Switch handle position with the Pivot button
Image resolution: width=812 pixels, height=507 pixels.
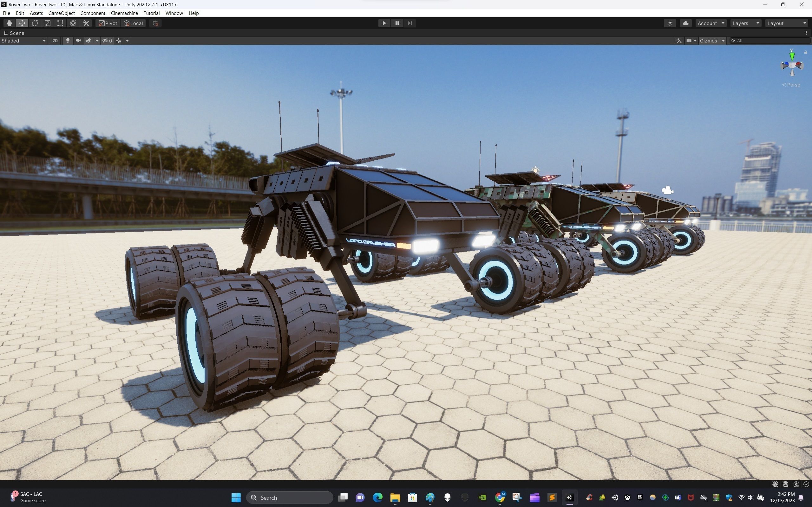pos(108,23)
